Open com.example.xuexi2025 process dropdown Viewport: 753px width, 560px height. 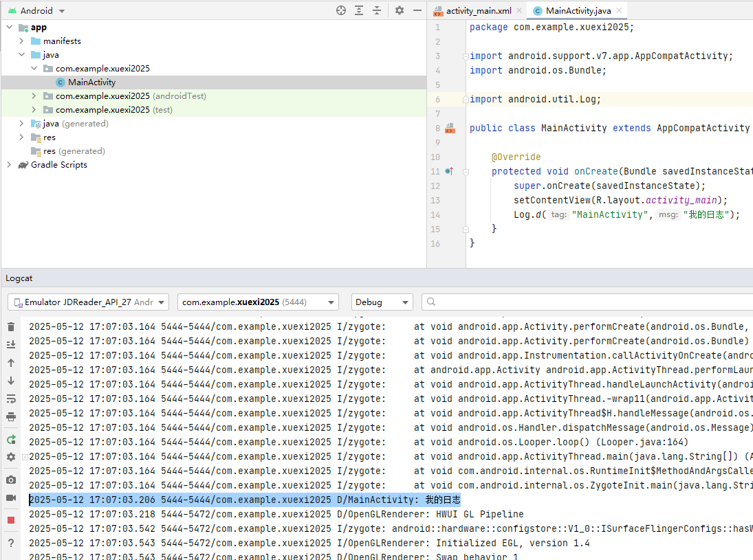[x=258, y=302]
